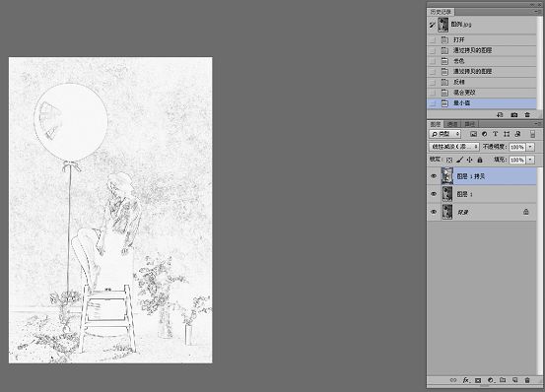The image size is (545, 392).
Task: Lock all layer attributes with padlock icon
Action: pyautogui.click(x=480, y=160)
